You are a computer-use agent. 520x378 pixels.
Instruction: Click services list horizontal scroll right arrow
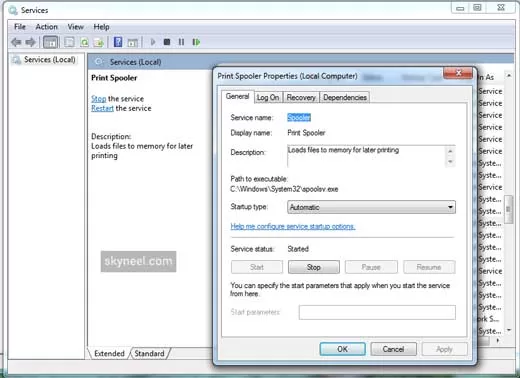(x=498, y=341)
